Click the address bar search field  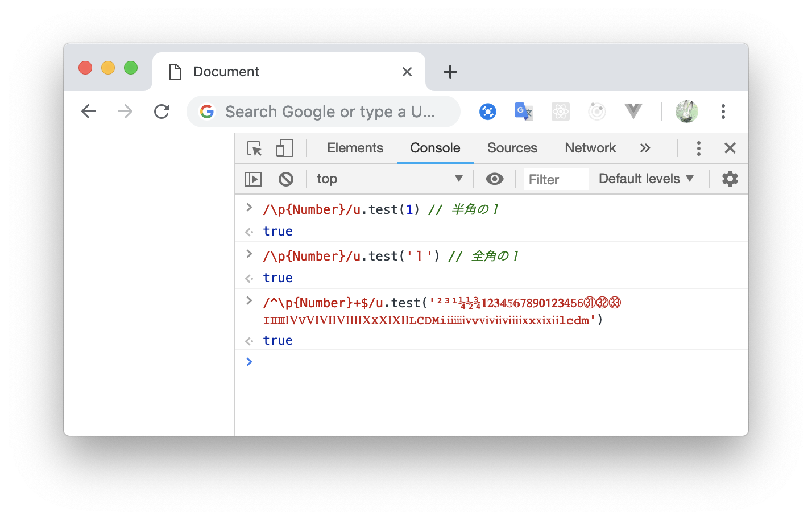[330, 112]
